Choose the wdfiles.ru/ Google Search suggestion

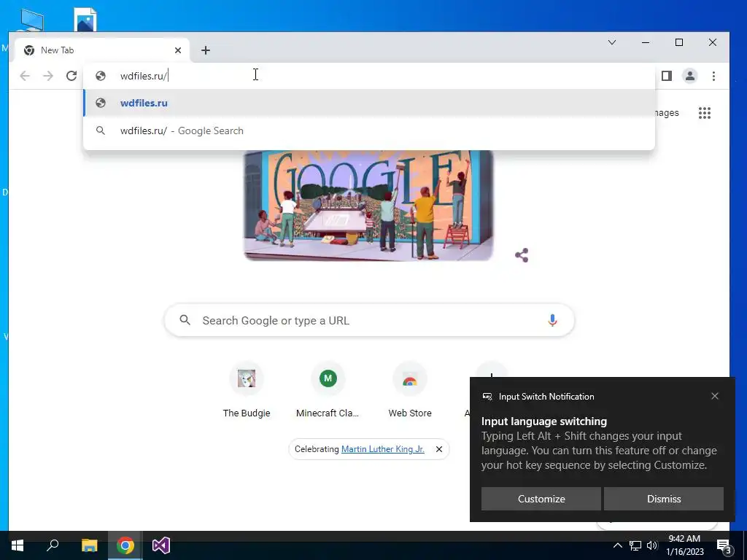[x=369, y=131]
